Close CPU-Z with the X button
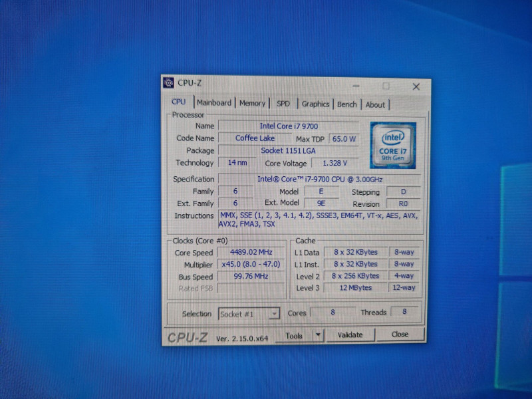Screen dimensions: 532x399 [416, 87]
